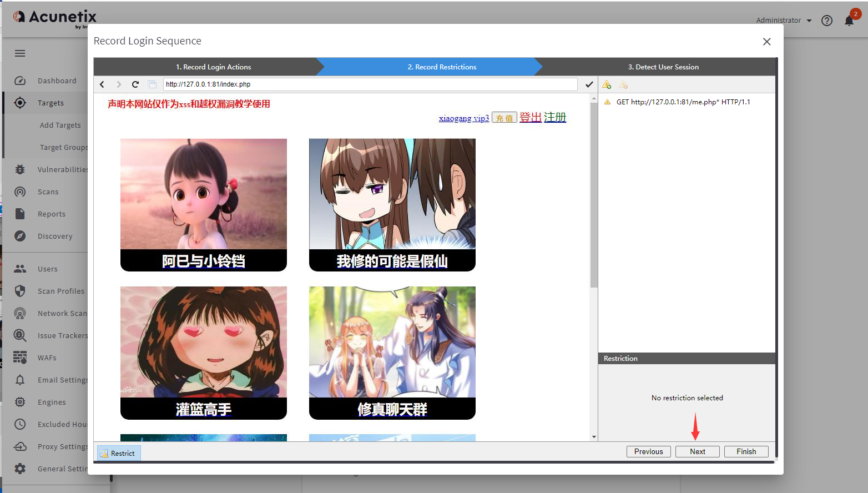Click the Previous button

[x=649, y=451]
